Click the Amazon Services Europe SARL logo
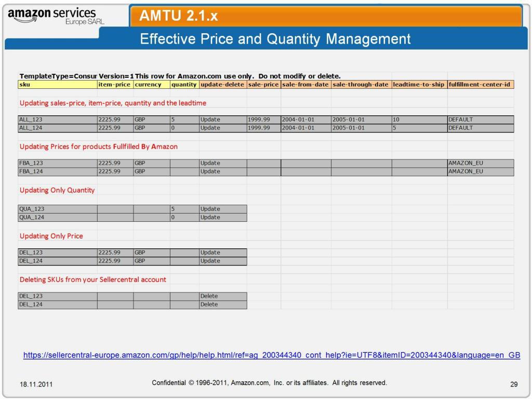The image size is (532, 399). click(x=56, y=16)
